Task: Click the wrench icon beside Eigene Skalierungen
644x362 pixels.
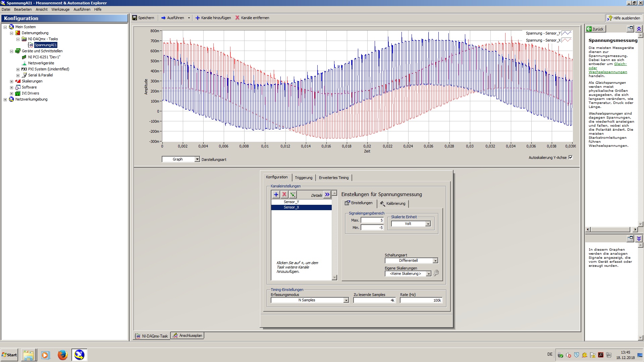Action: point(436,273)
